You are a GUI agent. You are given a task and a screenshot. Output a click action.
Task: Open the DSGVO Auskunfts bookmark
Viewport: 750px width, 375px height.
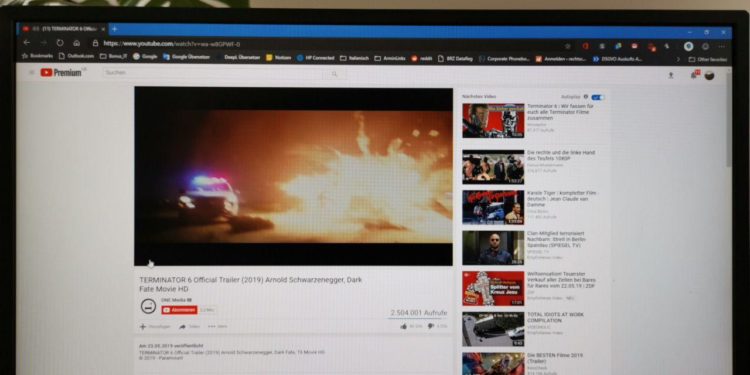(618, 59)
